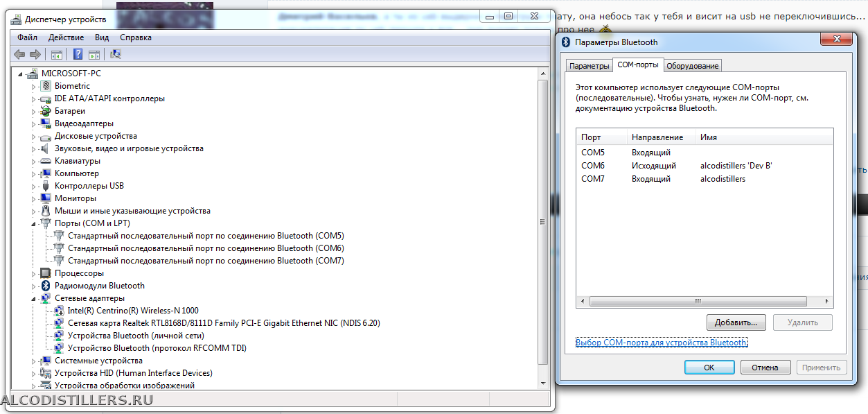Collapse the Порты (COM и LPT) node
Viewport: 868px width, 414px height.
(33, 223)
